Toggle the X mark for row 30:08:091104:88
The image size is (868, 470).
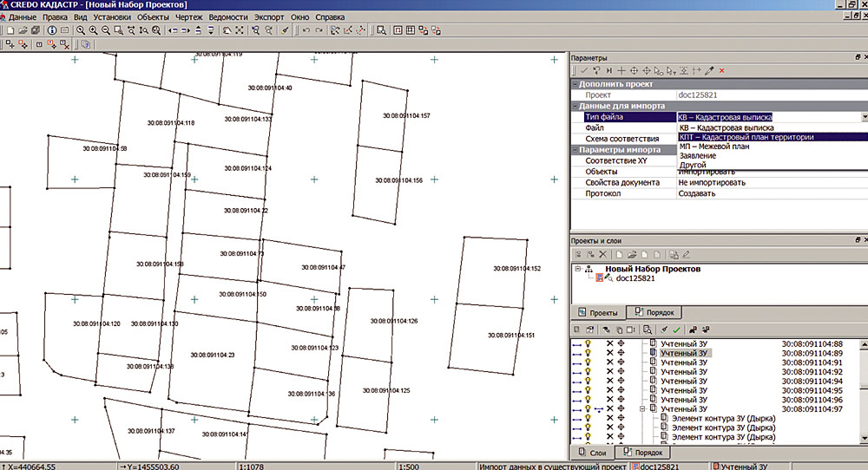(609, 344)
